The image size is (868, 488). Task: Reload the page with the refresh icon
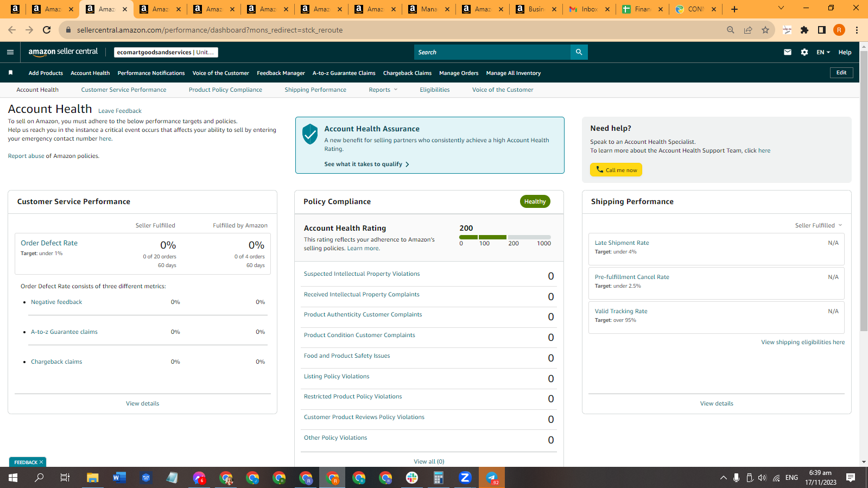click(x=47, y=30)
